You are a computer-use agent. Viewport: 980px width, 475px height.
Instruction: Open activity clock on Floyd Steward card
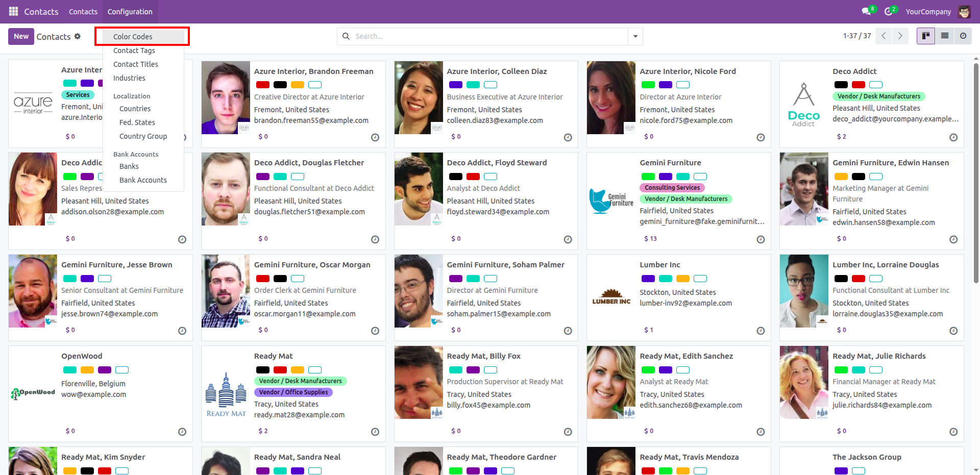568,239
